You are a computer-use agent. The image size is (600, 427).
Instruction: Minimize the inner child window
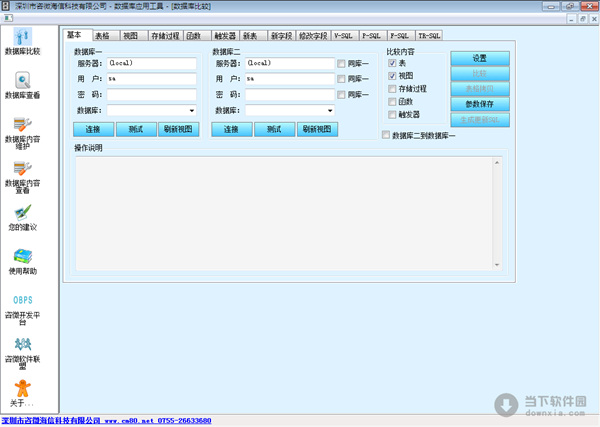[571, 19]
